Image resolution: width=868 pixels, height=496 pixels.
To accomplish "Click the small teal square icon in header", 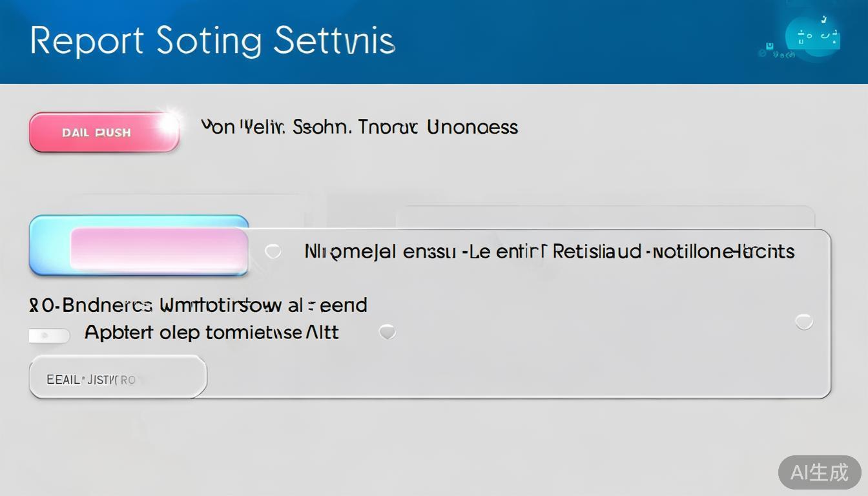I will click(x=770, y=45).
